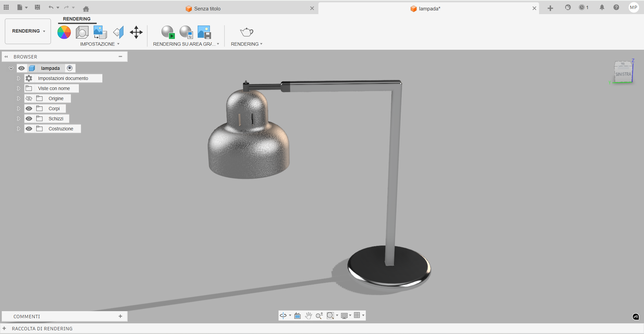Viewport: 644px width, 334px height.
Task: Open the Decal/texture image tool
Action: (x=100, y=32)
